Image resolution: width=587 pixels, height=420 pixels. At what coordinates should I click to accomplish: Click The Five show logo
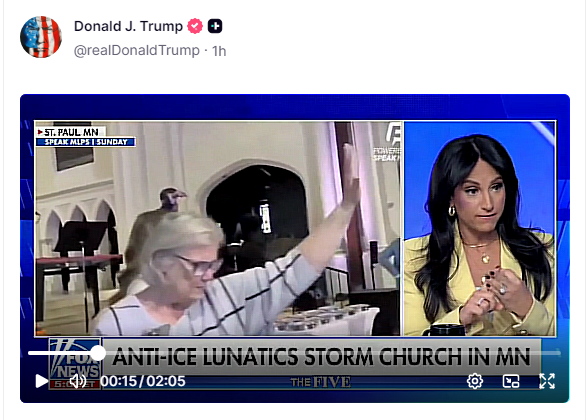pyautogui.click(x=320, y=382)
